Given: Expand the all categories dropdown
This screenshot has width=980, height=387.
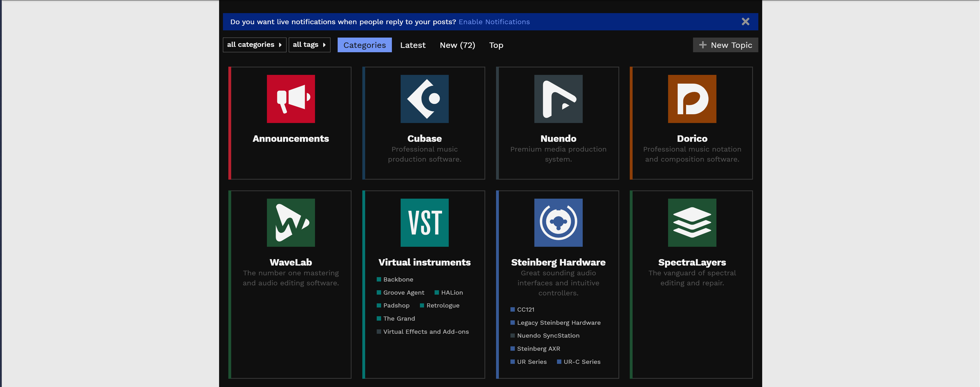Looking at the screenshot, I should tap(254, 45).
